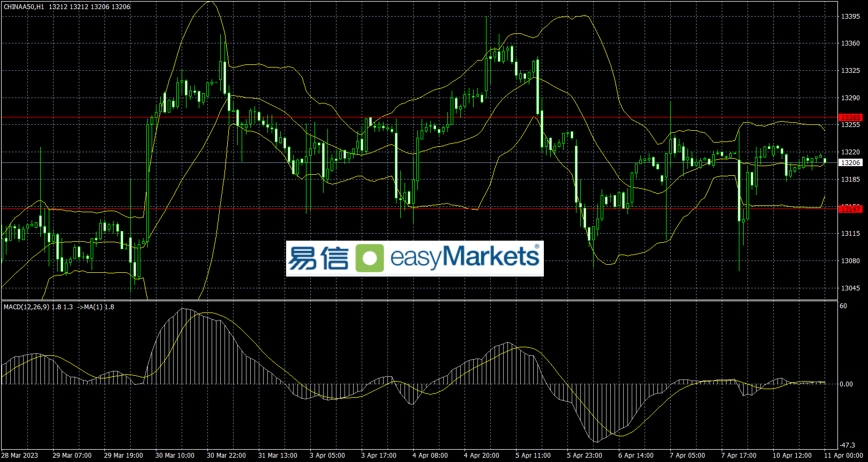Click the 31 Mar 13:00 time label
The height and width of the screenshot is (462, 868).
(278, 456)
